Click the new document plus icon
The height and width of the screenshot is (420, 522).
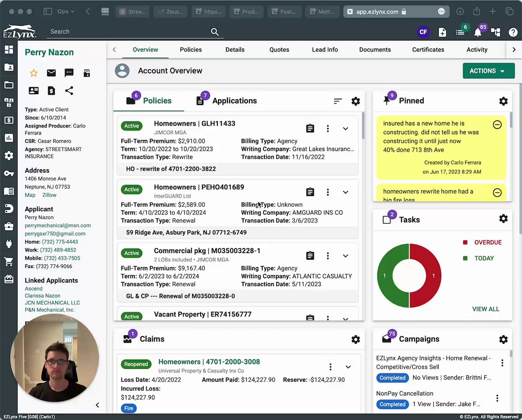coord(442,32)
